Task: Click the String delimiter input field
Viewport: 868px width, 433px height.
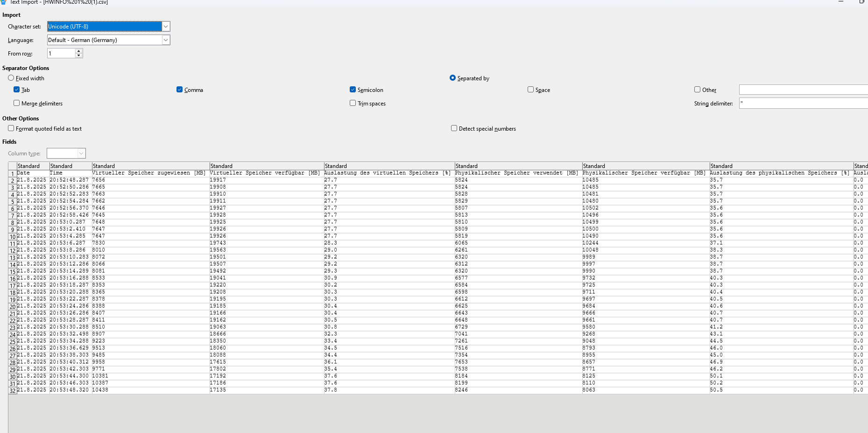Action: click(x=804, y=103)
